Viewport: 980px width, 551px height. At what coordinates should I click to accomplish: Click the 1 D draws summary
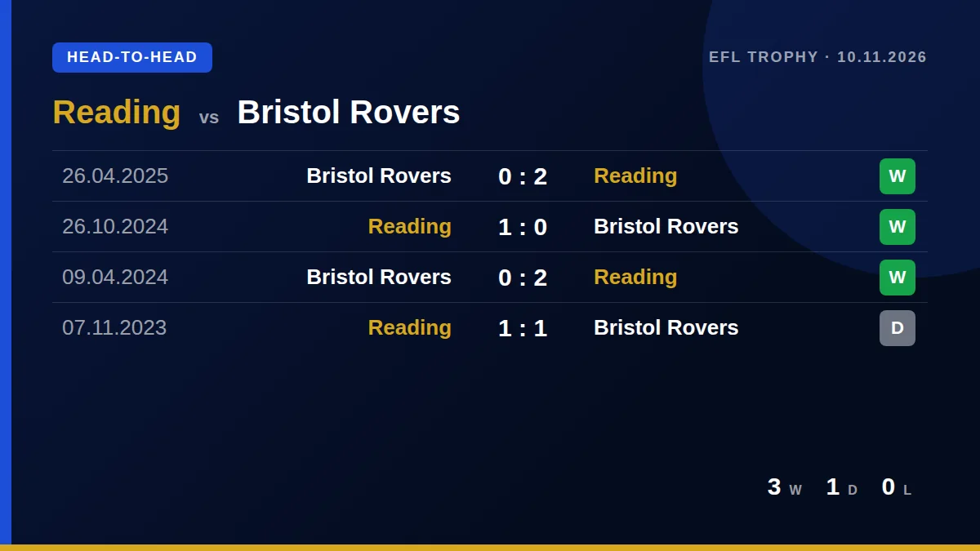tap(842, 487)
